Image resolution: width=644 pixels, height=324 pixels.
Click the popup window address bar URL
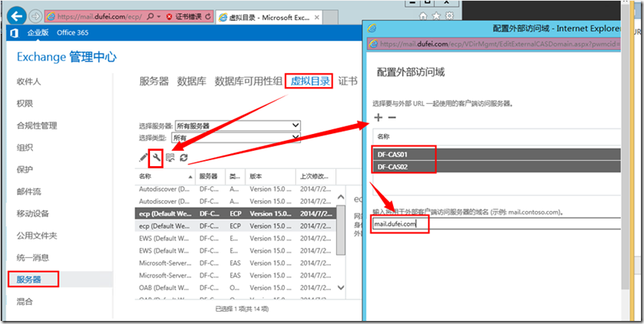click(499, 44)
